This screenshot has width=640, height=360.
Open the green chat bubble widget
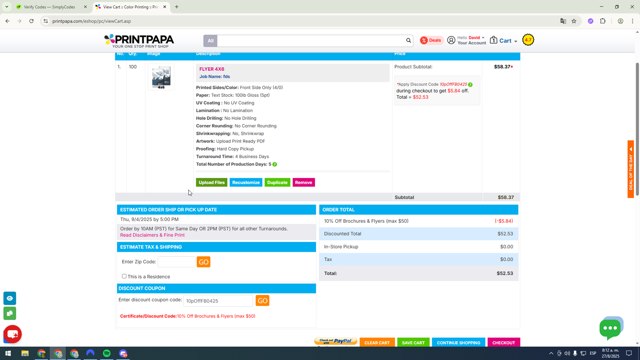click(x=610, y=328)
